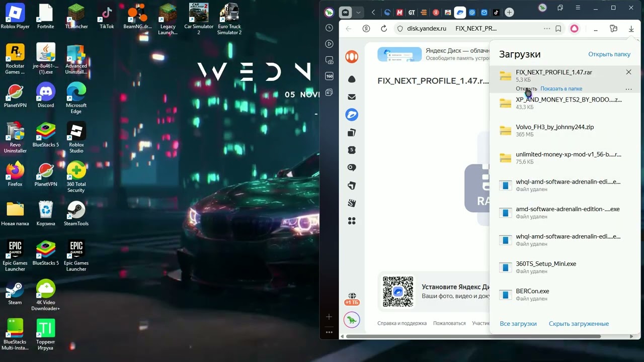
Task: Remove FIX_NEXT_PROFILE_1.47.rar from downloads list
Action: 628,72
